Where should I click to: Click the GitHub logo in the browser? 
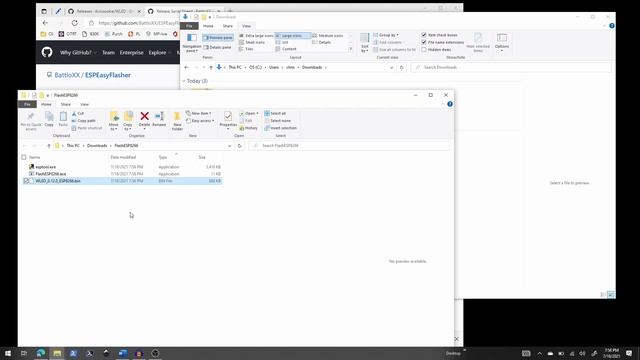point(47,52)
